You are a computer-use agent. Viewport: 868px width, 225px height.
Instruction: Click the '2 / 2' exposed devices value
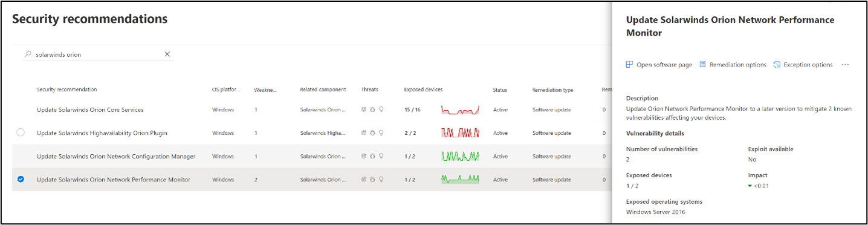(x=410, y=133)
